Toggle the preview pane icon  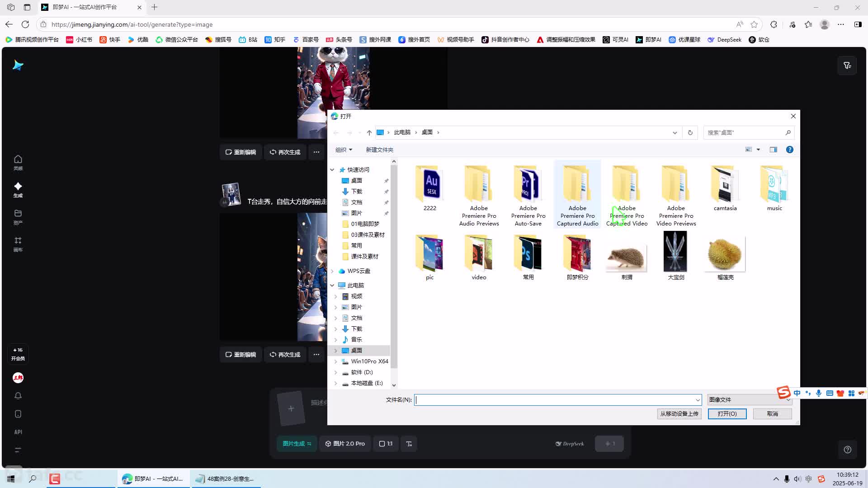tap(774, 150)
